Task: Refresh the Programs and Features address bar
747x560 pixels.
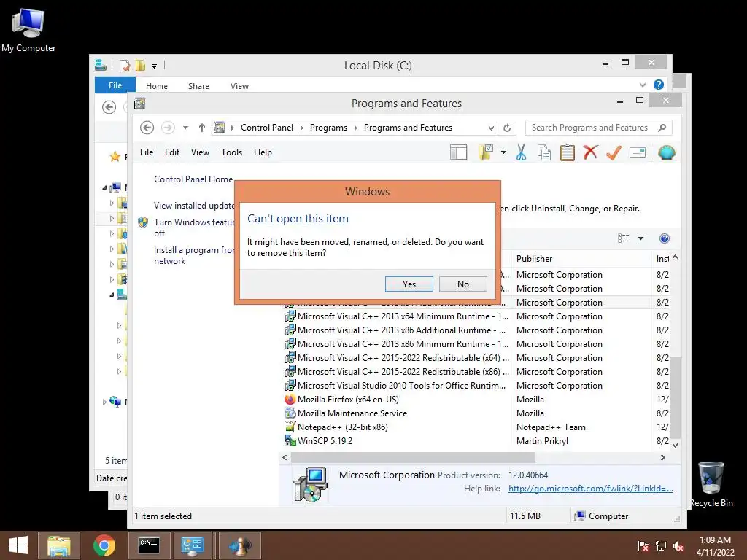Action: coord(507,128)
